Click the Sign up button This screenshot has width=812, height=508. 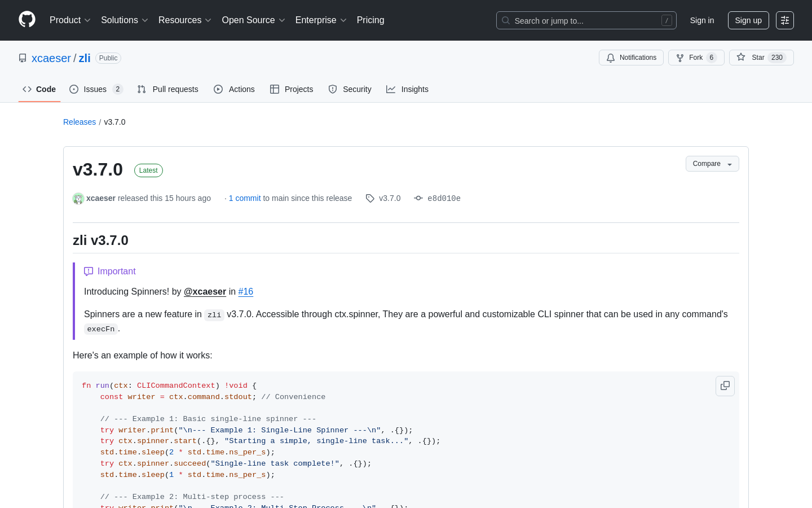click(748, 20)
